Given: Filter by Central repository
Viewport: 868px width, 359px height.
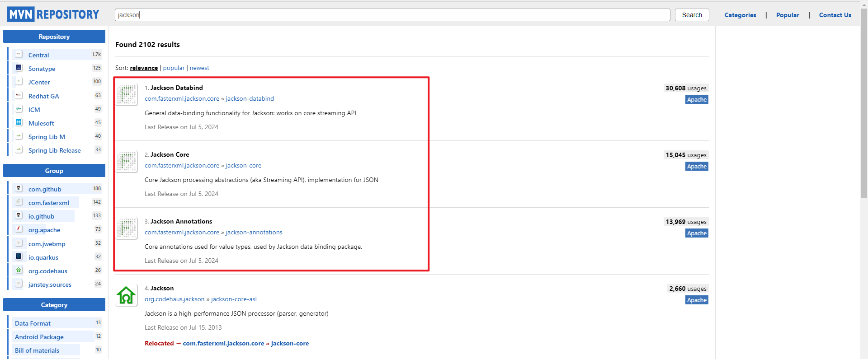Looking at the screenshot, I should click(x=38, y=55).
